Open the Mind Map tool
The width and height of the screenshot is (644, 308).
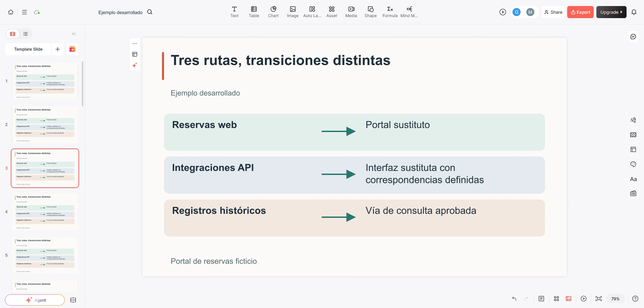(409, 12)
